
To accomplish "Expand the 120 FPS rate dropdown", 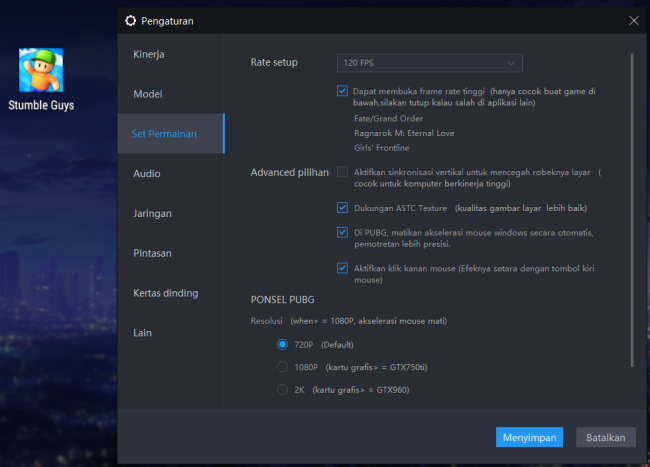I will [429, 63].
